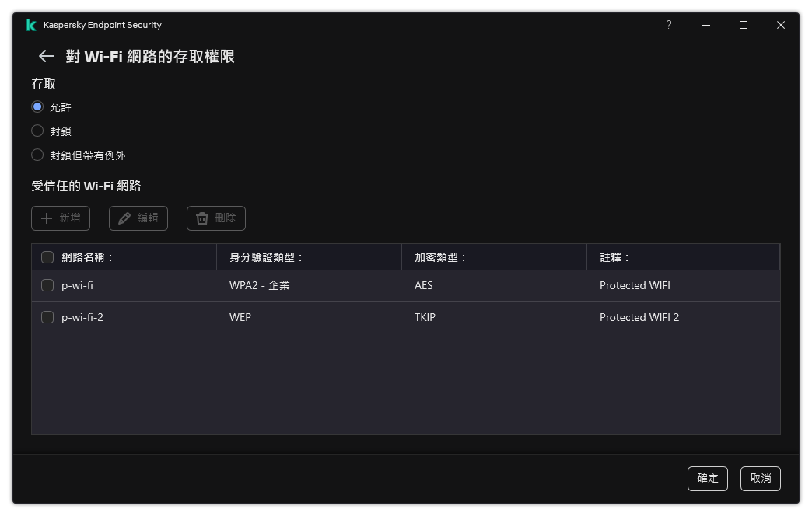Open help via the question mark icon
Viewport: 812px width, 516px height.
click(x=668, y=25)
